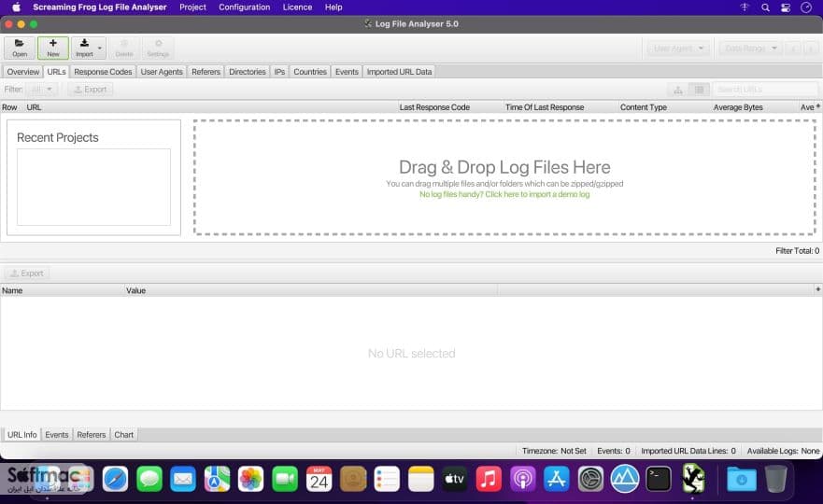
Task: Open the Countries tab
Action: pyautogui.click(x=309, y=72)
